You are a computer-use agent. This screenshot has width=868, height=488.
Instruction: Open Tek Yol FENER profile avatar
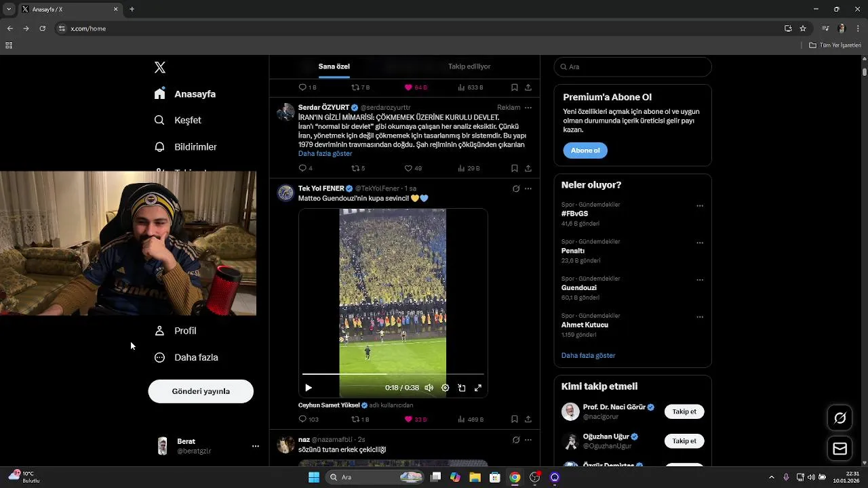(x=285, y=192)
